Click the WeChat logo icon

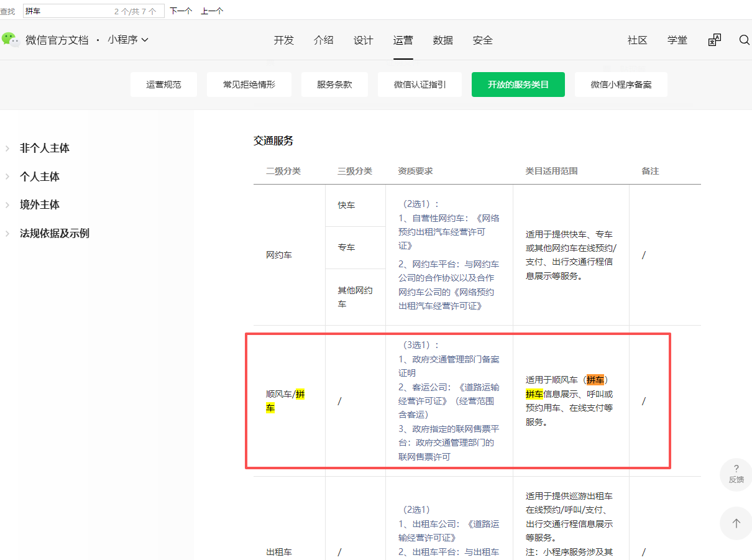(11, 40)
